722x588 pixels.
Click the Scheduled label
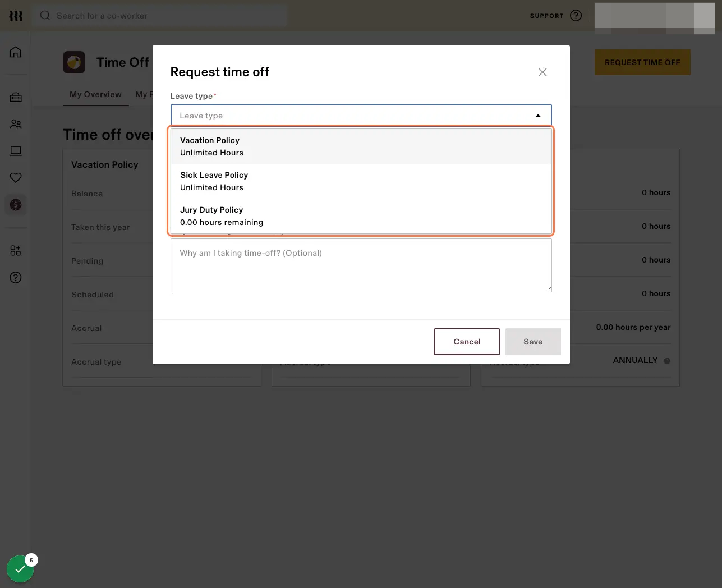pyautogui.click(x=93, y=295)
